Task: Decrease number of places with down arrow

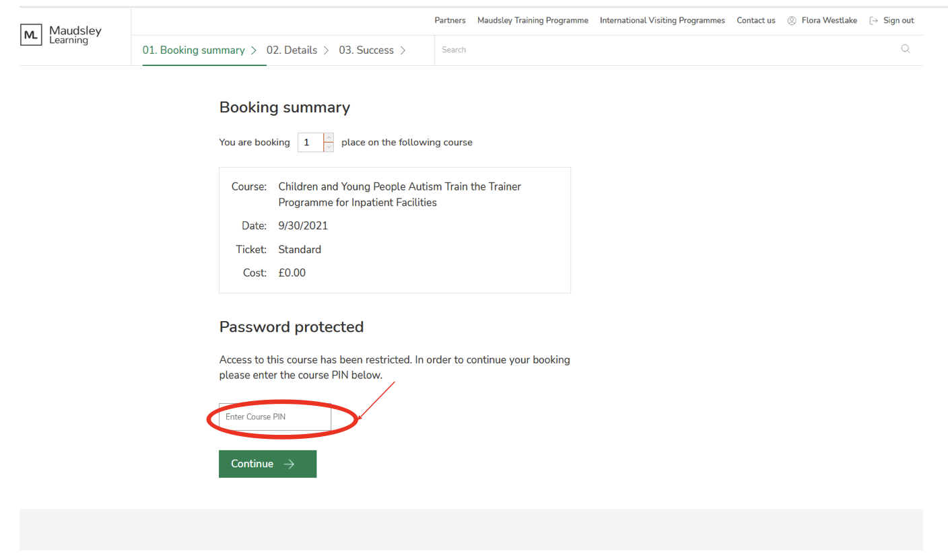Action: tap(329, 147)
